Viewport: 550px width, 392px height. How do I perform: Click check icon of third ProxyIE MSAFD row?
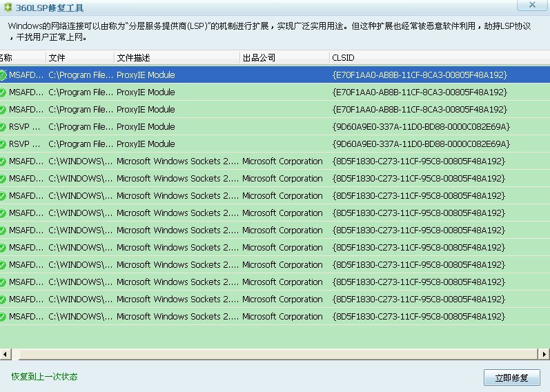click(3, 110)
